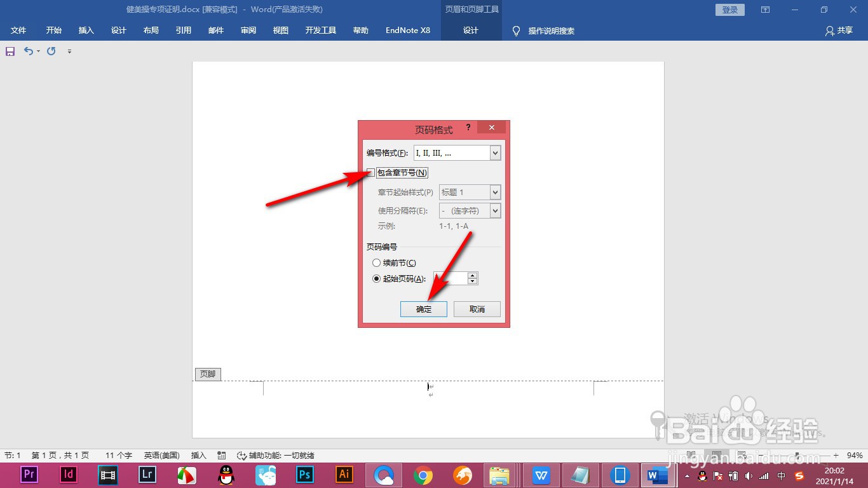Click the lightbulb 操作说明搜索 box
868x488 pixels.
pos(544,30)
